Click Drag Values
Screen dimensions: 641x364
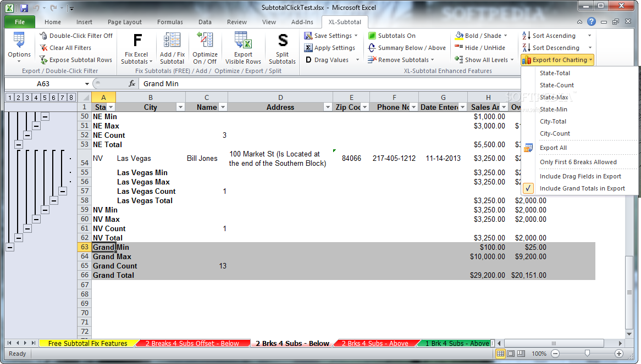click(x=331, y=60)
